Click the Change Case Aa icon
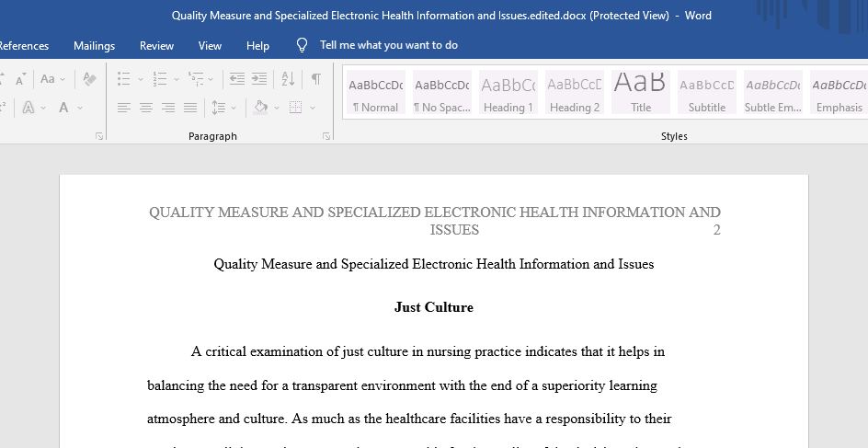Viewport: 868px width, 448px height. coord(47,79)
